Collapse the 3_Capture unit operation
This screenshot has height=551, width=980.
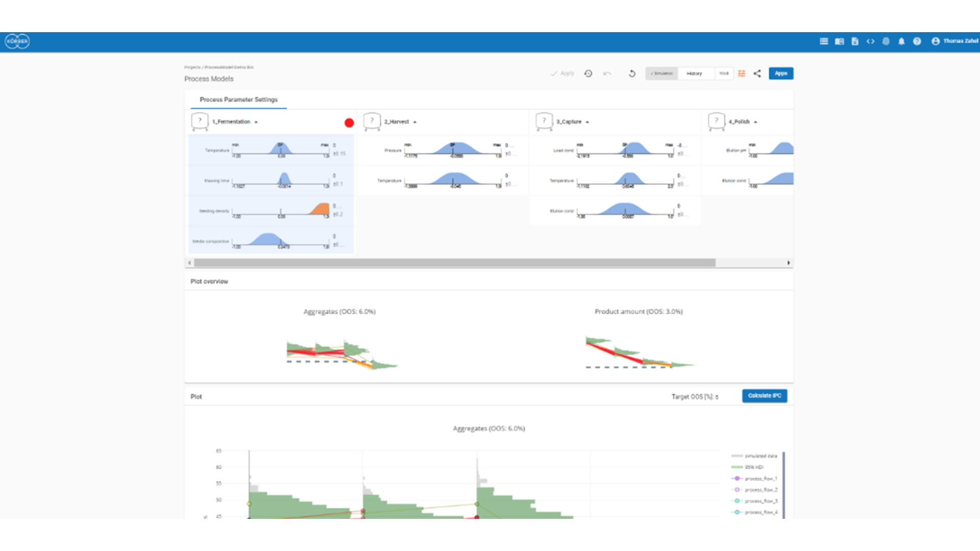[587, 122]
